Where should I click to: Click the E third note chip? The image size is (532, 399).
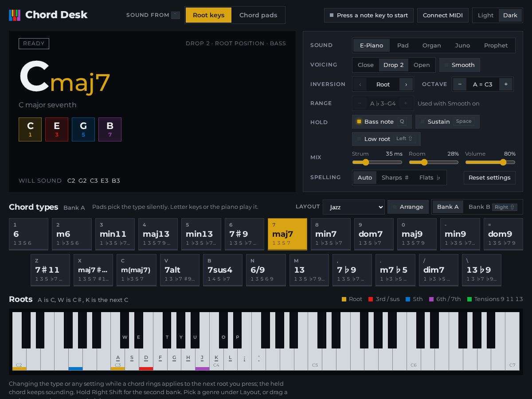pos(57,129)
